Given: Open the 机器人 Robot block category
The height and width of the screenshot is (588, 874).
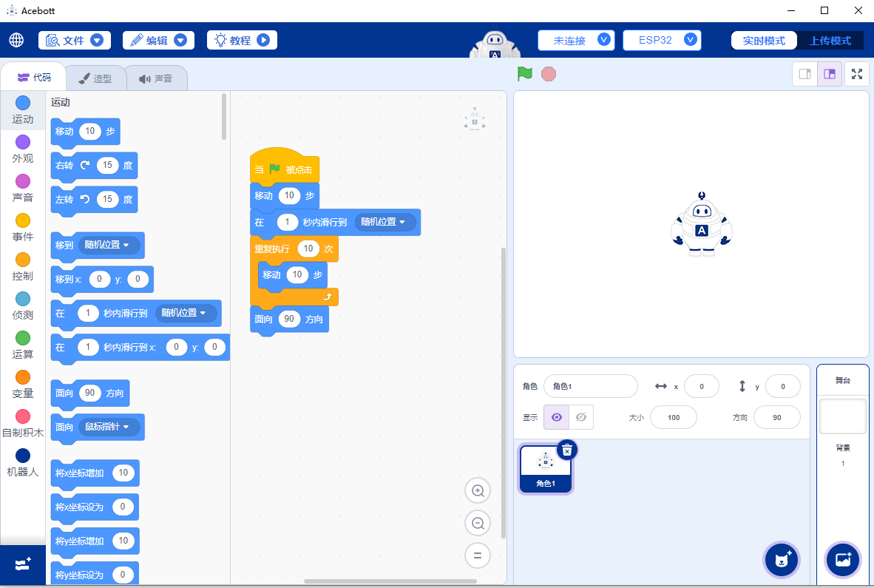Looking at the screenshot, I should pos(22,462).
